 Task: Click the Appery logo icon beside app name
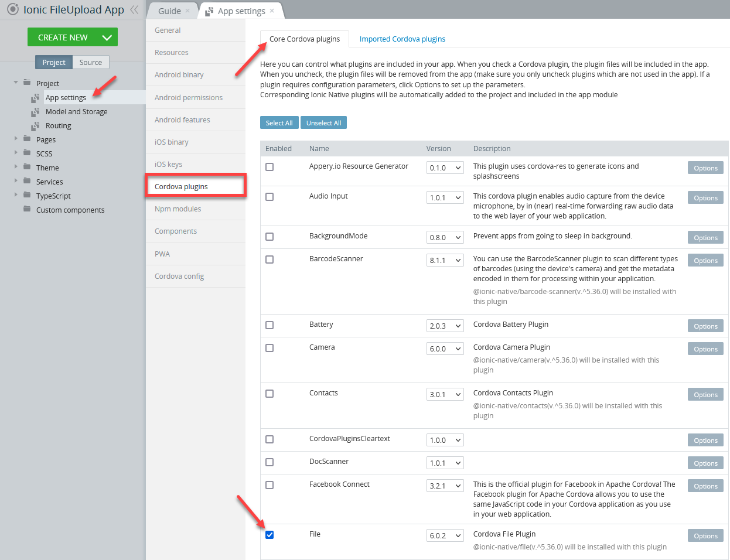point(12,9)
